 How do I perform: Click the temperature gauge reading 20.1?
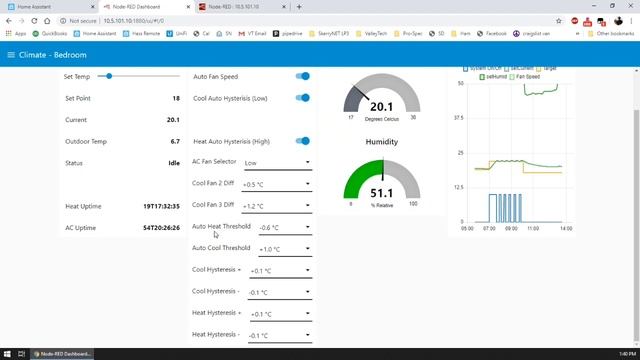382,107
